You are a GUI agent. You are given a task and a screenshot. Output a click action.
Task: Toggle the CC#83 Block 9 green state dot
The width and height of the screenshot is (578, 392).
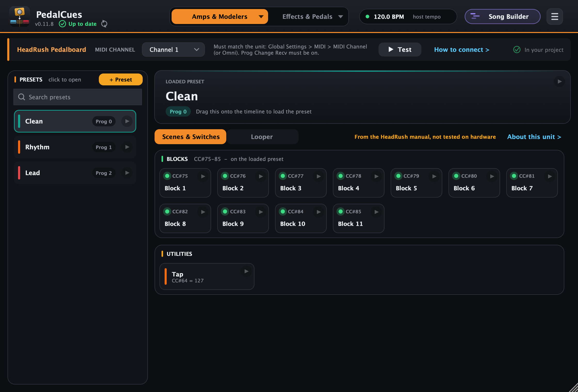point(225,211)
